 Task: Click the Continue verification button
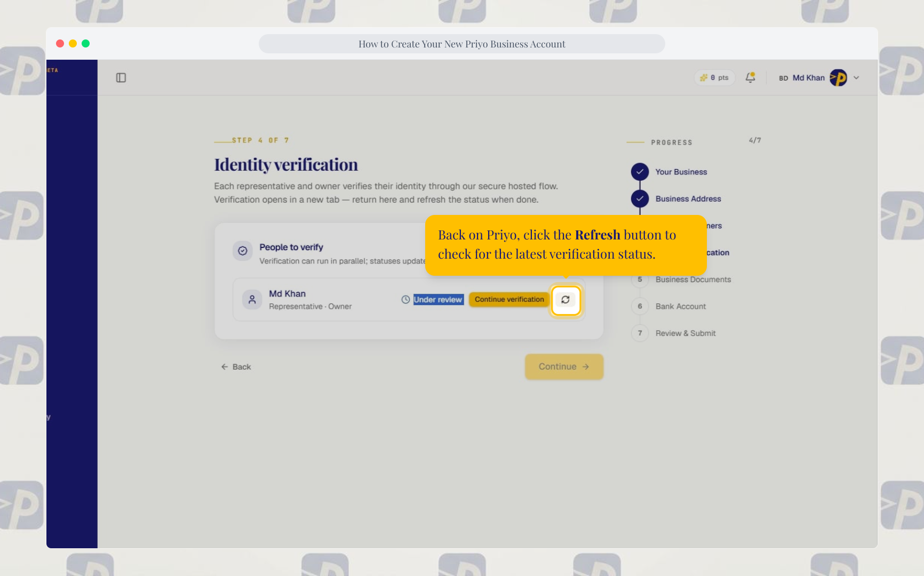509,300
